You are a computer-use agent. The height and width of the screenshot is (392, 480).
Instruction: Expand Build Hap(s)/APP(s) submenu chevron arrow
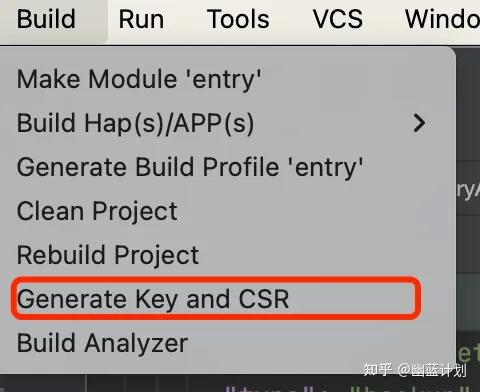(x=419, y=123)
